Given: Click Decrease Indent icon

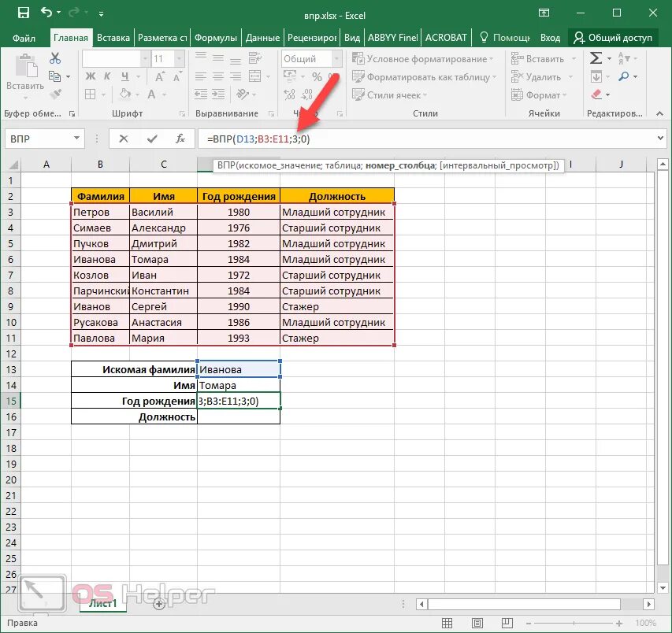Looking at the screenshot, I should click(x=201, y=94).
